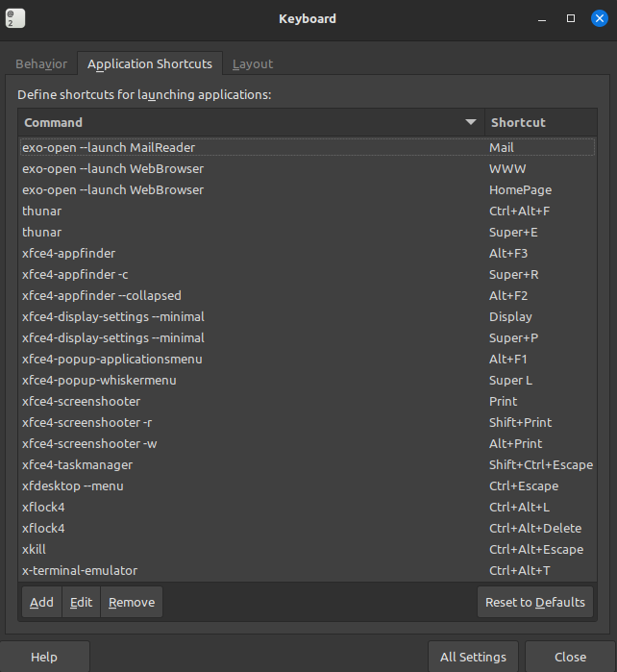Open the Layout tab
This screenshot has width=617, height=672.
253,63
